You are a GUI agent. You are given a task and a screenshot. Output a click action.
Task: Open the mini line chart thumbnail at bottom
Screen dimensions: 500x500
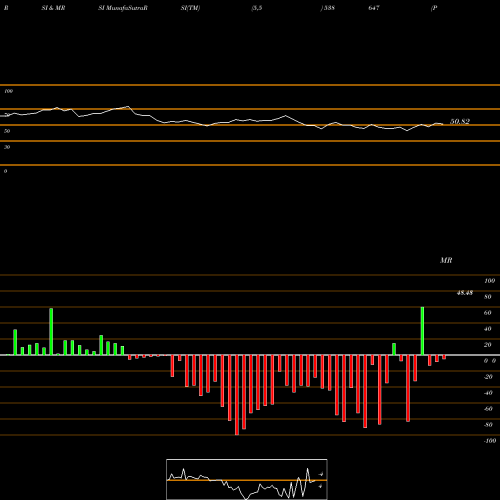247,479
